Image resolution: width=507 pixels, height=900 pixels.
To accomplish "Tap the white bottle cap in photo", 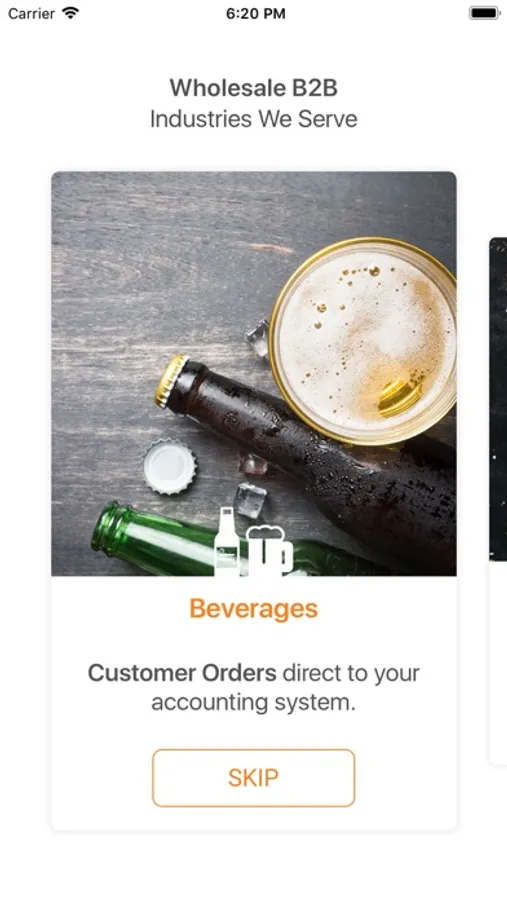I will [x=169, y=467].
